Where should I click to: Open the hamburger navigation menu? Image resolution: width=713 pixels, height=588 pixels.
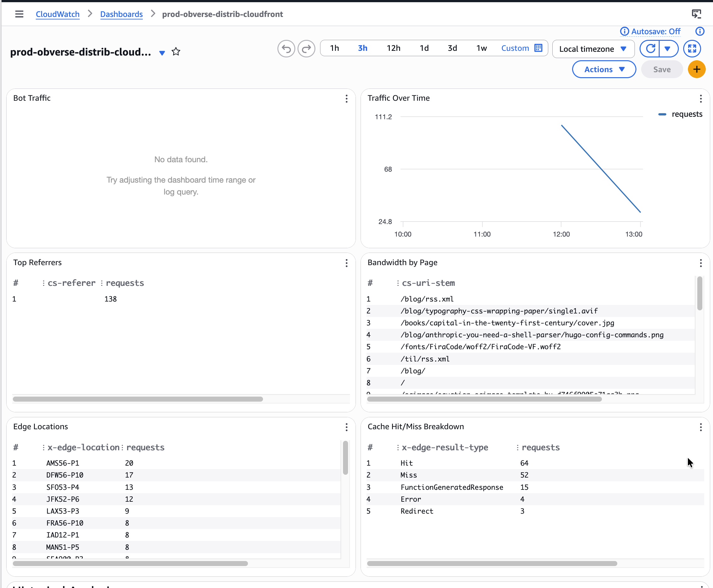click(19, 14)
